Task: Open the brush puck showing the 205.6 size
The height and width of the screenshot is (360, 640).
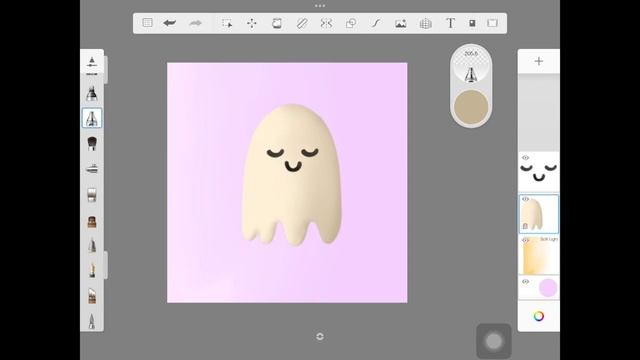Action: pyautogui.click(x=471, y=67)
